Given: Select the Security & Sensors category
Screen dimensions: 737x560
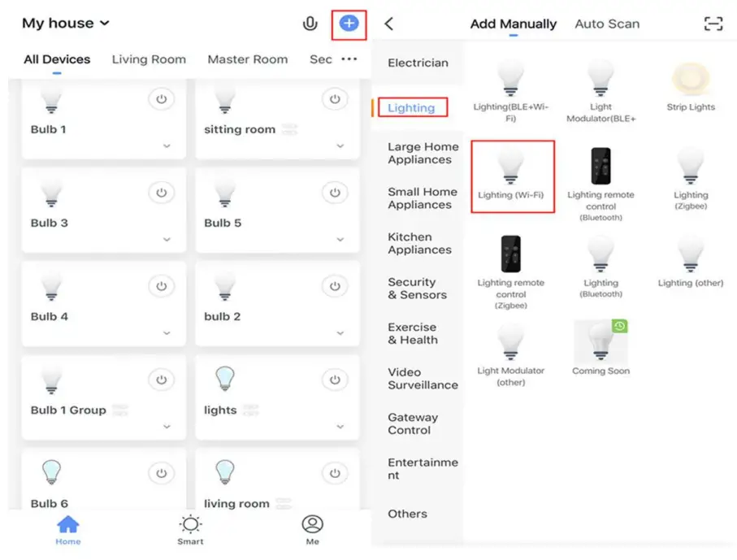Looking at the screenshot, I should click(418, 289).
